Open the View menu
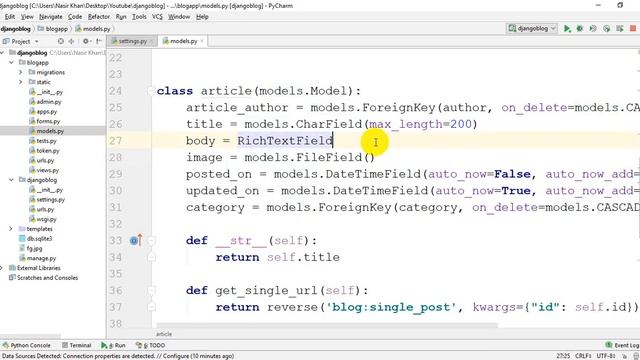 coord(27,17)
